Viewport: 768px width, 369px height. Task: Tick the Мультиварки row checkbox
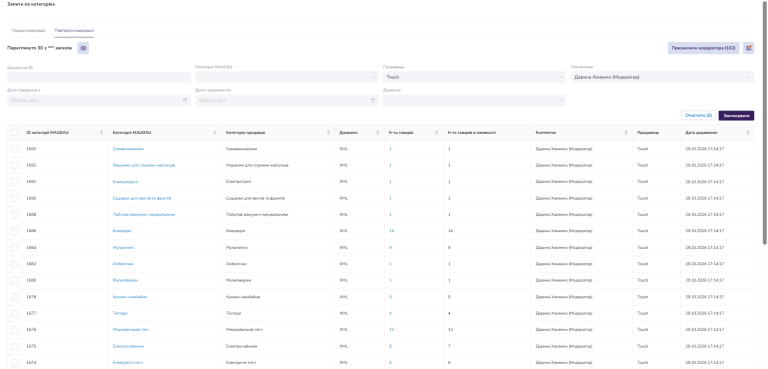coord(15,280)
